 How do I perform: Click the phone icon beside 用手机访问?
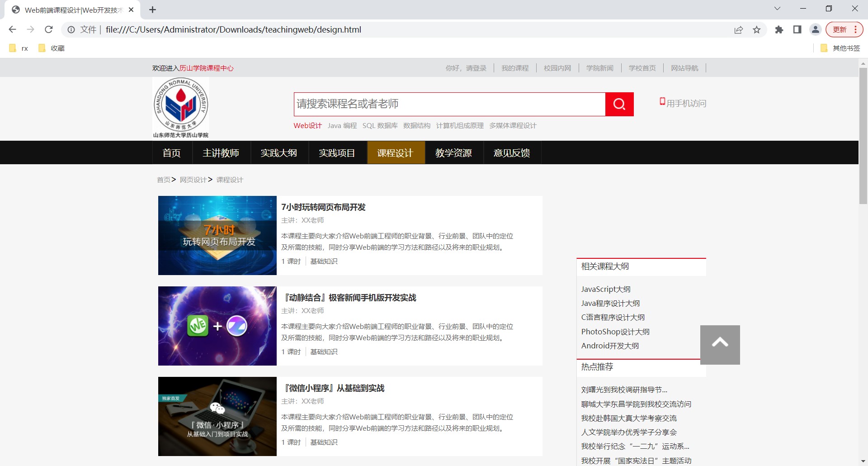coord(662,102)
